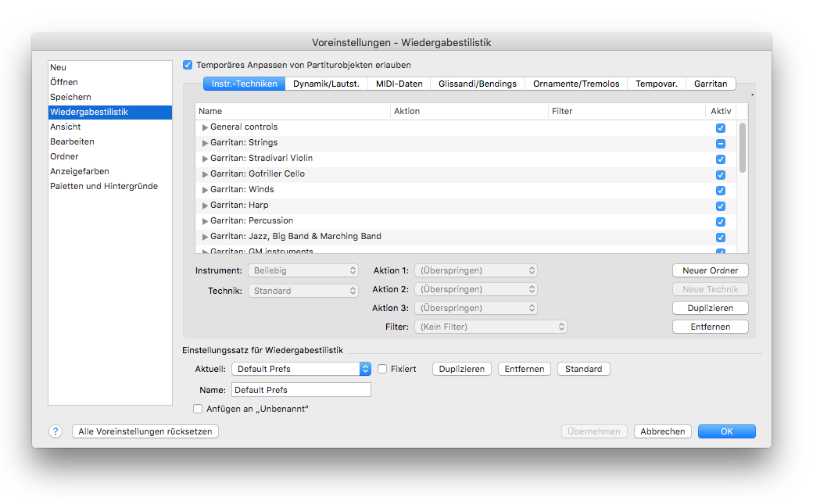This screenshot has height=504, width=820.
Task: Click the Name column header
Action: point(293,112)
